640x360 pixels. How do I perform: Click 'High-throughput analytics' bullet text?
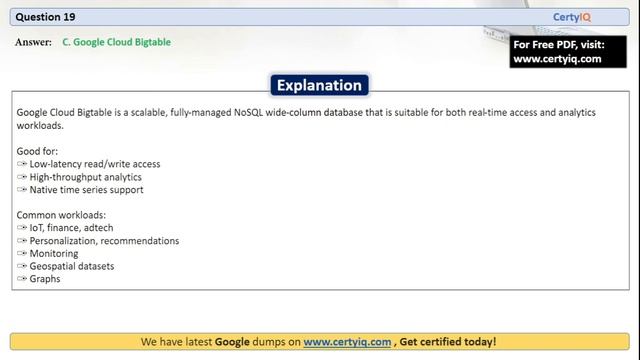(85, 177)
